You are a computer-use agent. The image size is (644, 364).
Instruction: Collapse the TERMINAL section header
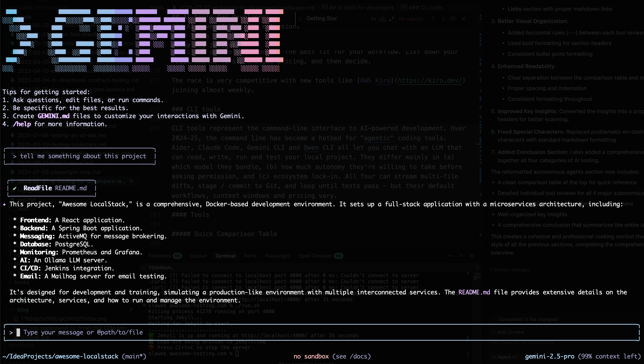tap(157, 268)
